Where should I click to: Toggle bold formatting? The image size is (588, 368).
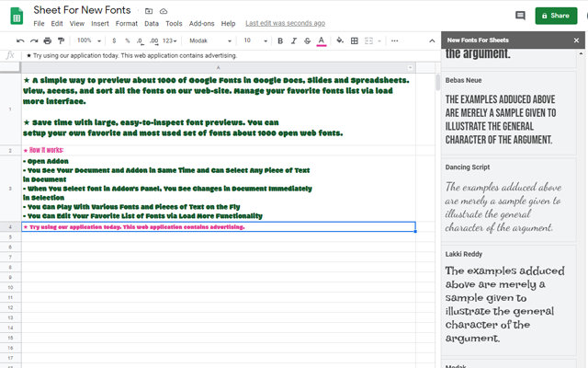point(280,40)
